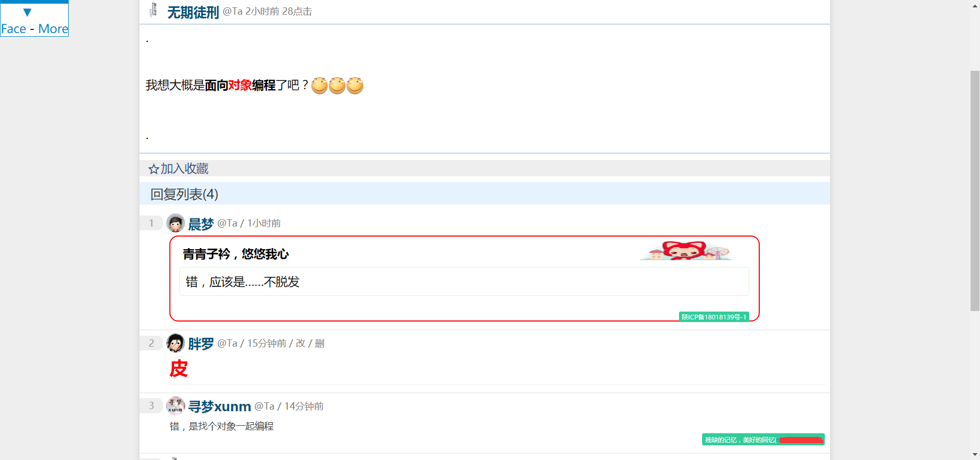The image size is (980, 460).
Task: Open 寻梦xunm's profile name link
Action: click(220, 406)
